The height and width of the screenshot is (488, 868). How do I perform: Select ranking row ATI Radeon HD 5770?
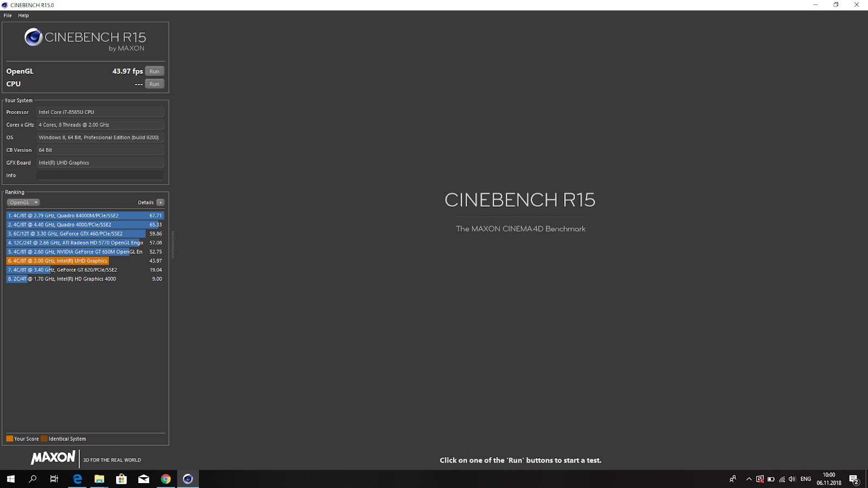85,242
